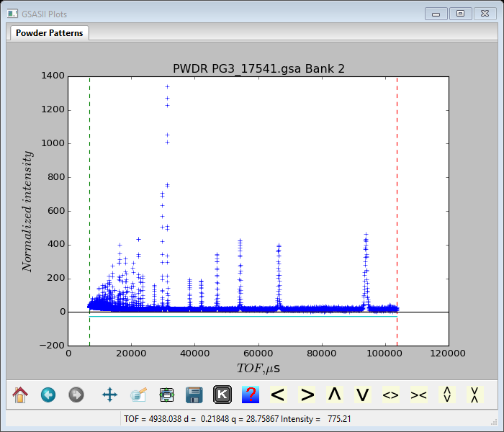Compress Y axis inward vertical arrows
This screenshot has height=432, width=504.
(474, 395)
